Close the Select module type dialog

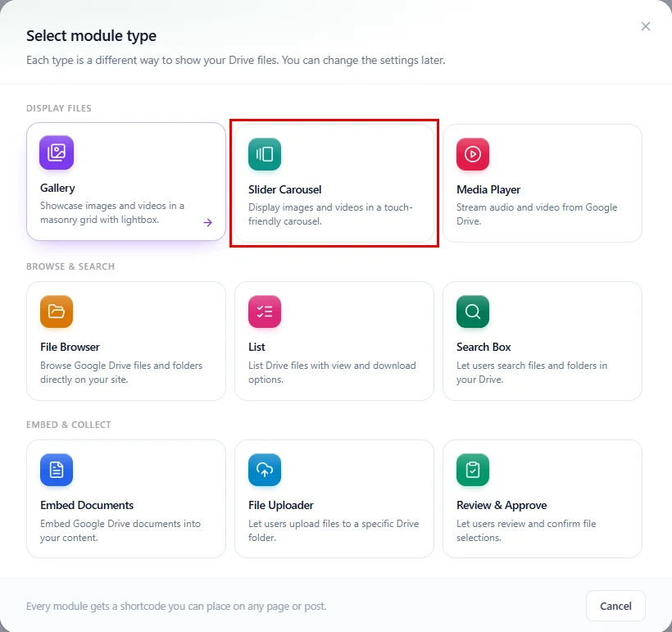pyautogui.click(x=646, y=26)
